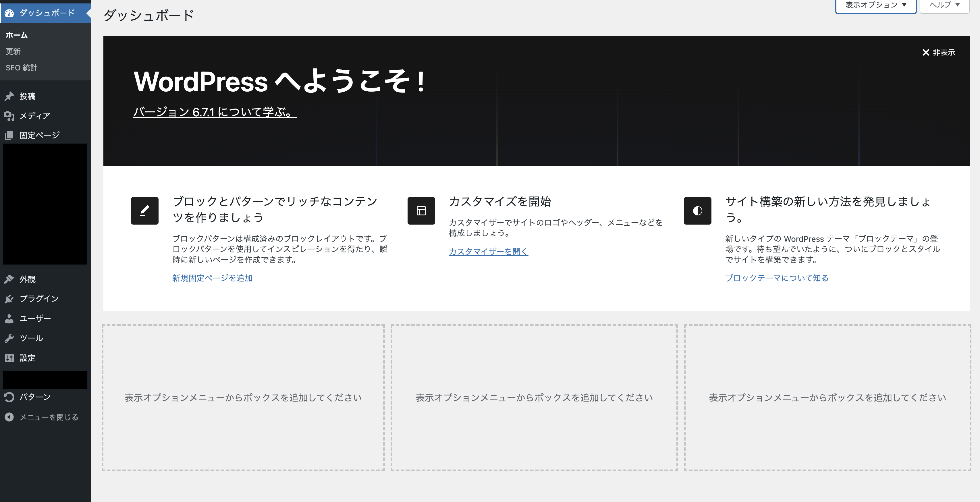Dismiss the welcome panel via 非表示

tap(939, 52)
